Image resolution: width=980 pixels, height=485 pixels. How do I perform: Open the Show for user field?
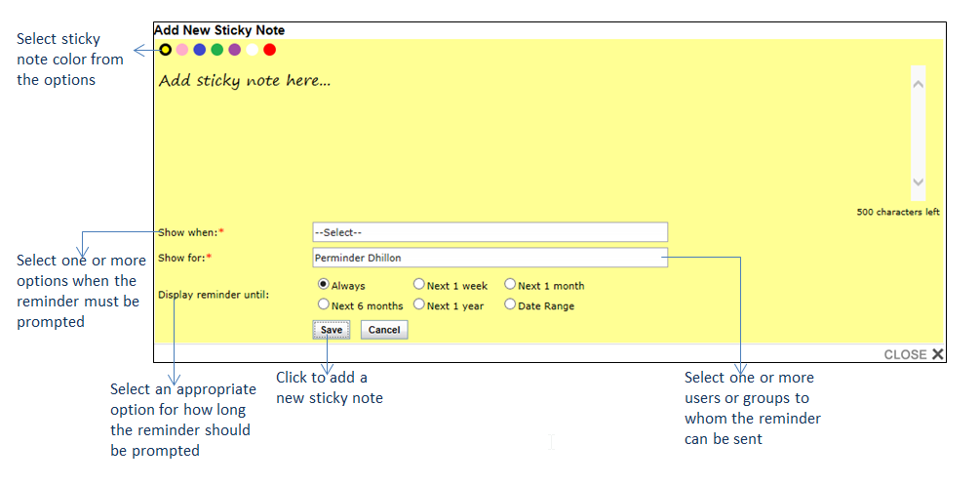[490, 258]
